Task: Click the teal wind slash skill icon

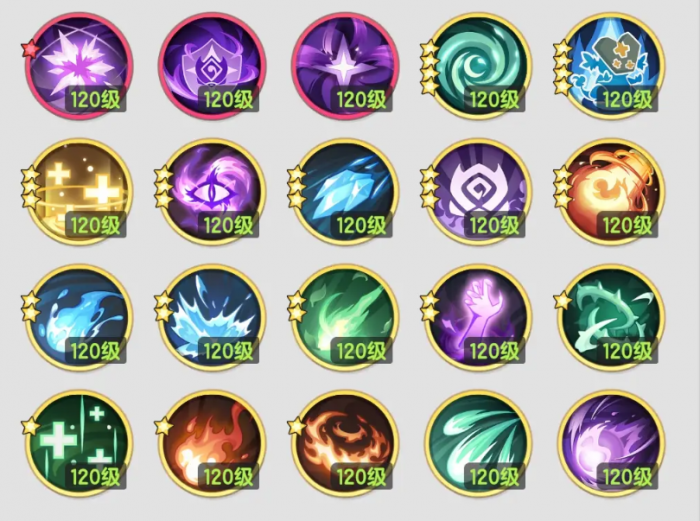Action: [x=478, y=444]
